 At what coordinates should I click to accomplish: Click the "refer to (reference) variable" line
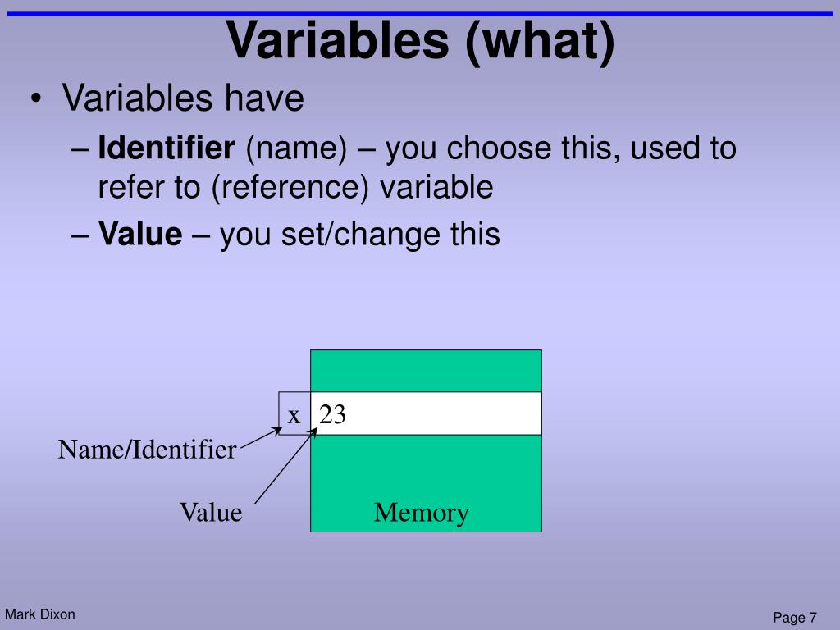coord(295,188)
